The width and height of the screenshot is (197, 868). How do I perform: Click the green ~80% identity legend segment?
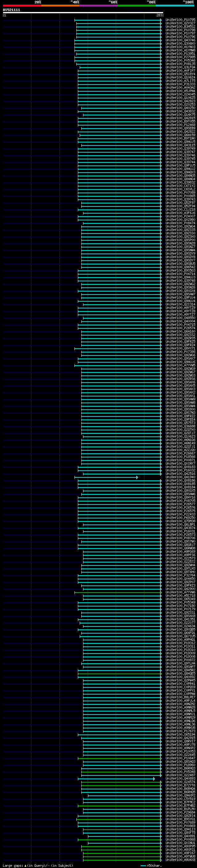(137, 6)
